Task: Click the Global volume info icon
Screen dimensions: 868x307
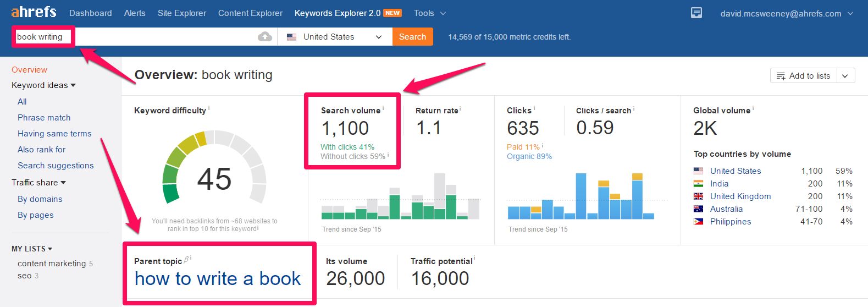Action: [x=753, y=108]
